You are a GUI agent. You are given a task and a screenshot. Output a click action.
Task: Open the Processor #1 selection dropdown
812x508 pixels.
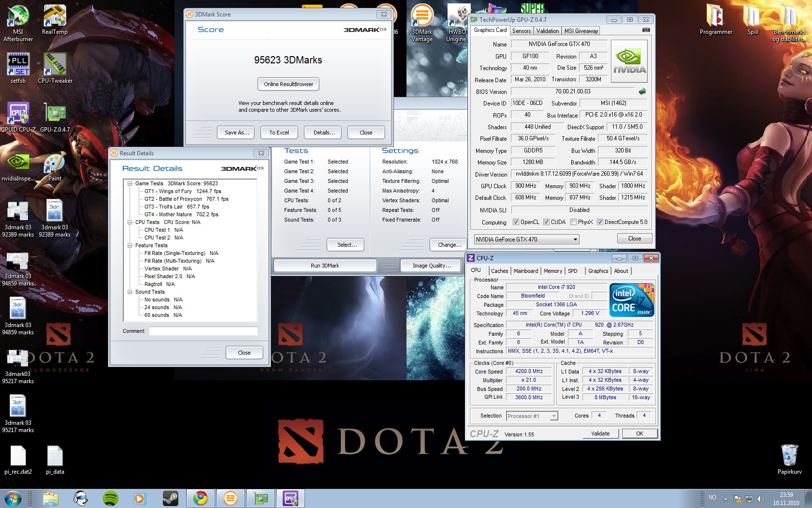[532, 416]
